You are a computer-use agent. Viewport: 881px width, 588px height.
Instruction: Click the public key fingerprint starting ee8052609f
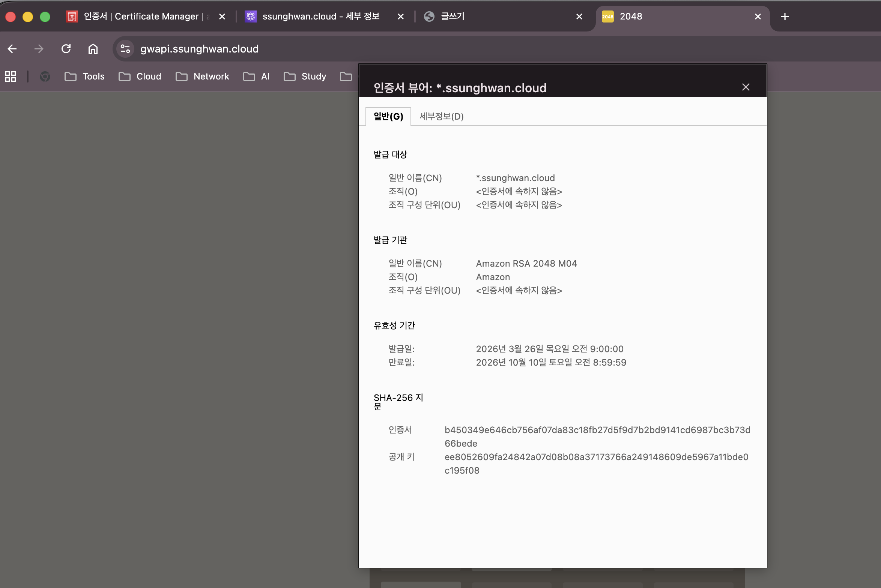point(597,464)
